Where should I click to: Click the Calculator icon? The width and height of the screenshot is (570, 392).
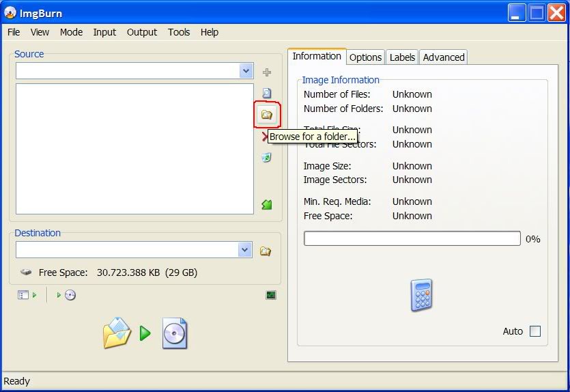421,296
